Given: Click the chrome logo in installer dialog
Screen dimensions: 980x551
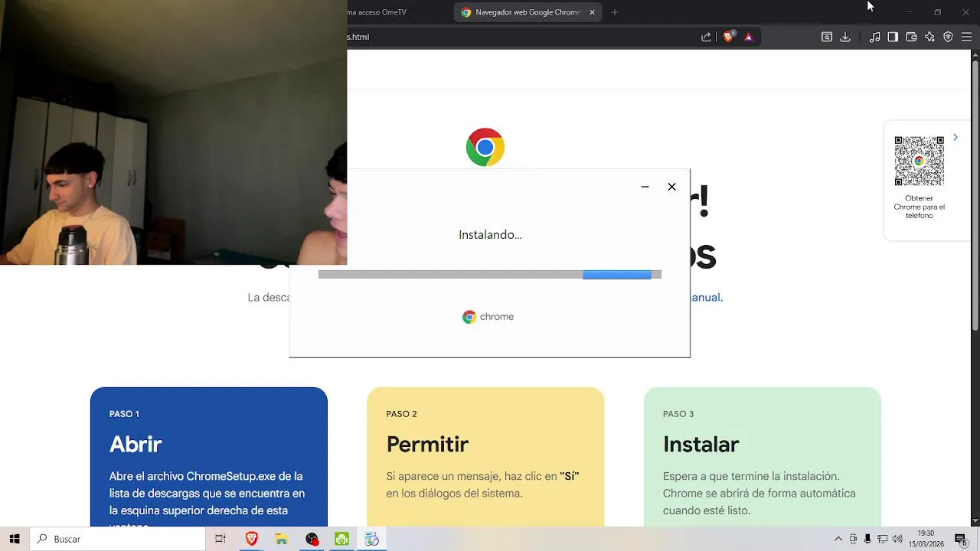Looking at the screenshot, I should click(x=488, y=317).
